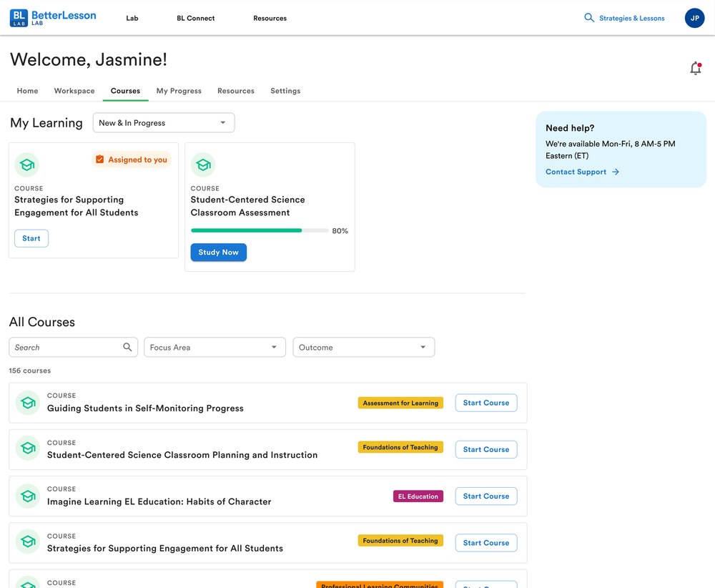
Task: Open Strategies for Supporting Engagement card title
Action: click(x=77, y=206)
